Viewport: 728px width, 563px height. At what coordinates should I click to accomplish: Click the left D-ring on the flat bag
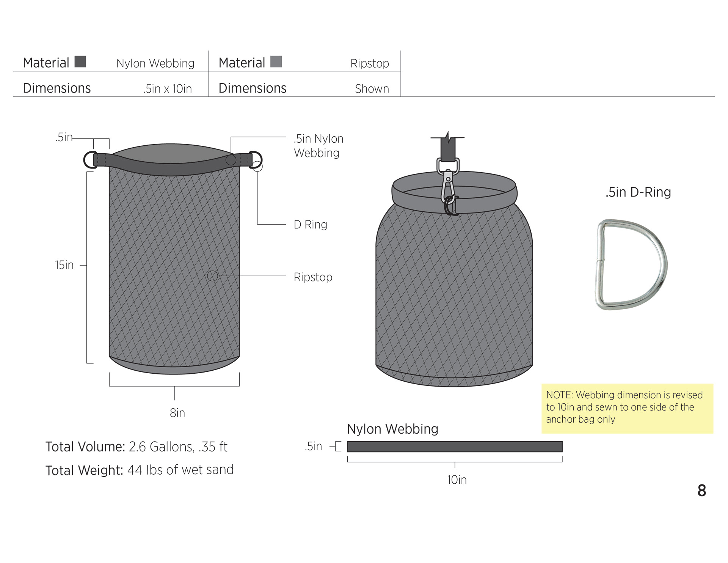[x=90, y=160]
